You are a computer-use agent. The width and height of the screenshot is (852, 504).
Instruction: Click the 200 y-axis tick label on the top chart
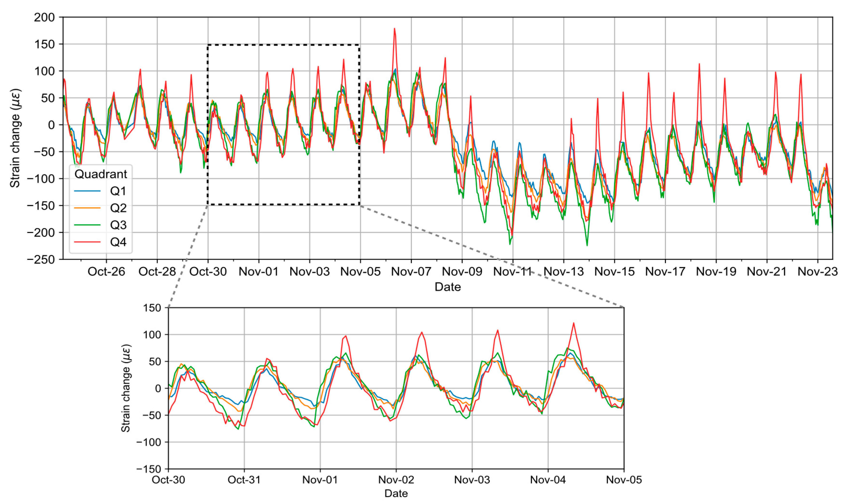44,17
